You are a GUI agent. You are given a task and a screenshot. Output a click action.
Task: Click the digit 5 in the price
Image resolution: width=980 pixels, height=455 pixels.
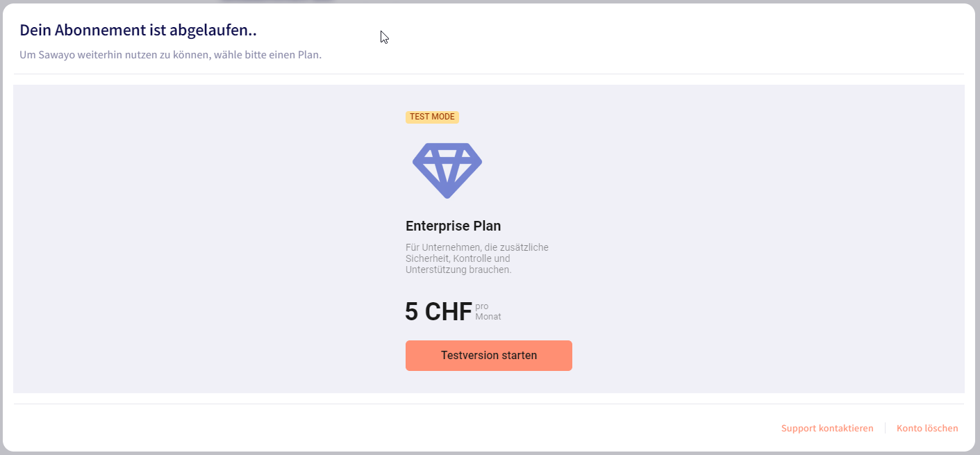(412, 312)
